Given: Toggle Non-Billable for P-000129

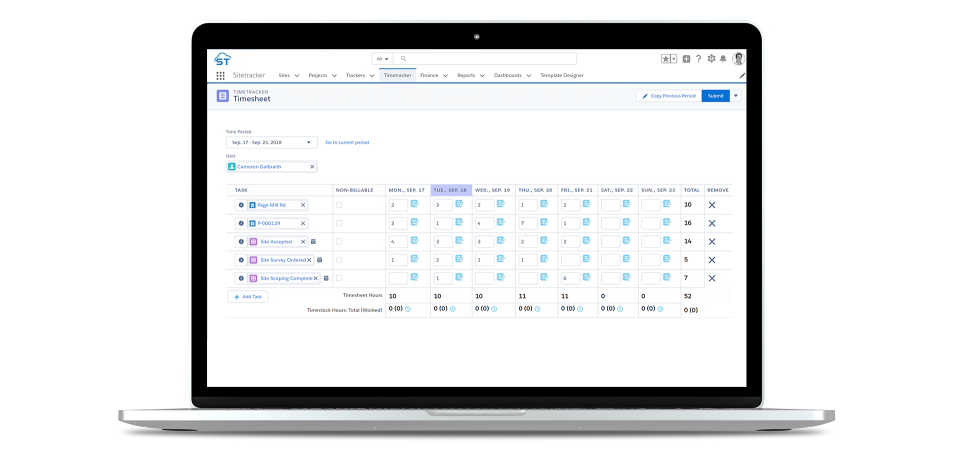Looking at the screenshot, I should click(339, 224).
